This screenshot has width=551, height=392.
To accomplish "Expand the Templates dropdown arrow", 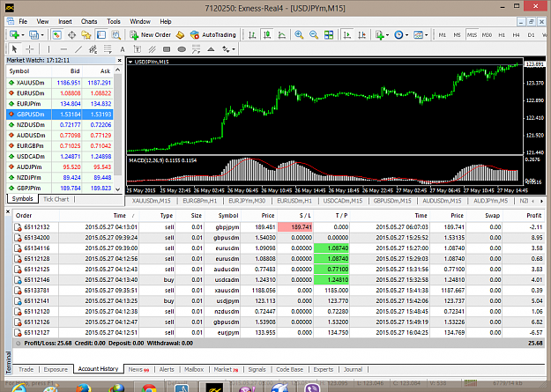I will pyautogui.click(x=426, y=35).
